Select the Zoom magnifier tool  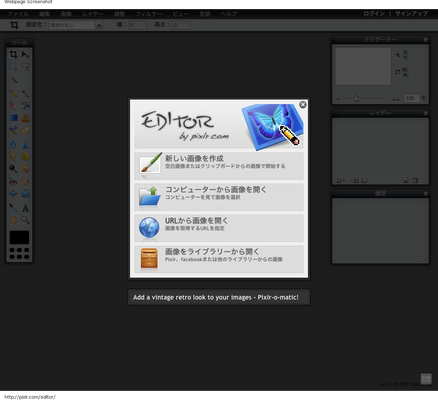point(25,220)
